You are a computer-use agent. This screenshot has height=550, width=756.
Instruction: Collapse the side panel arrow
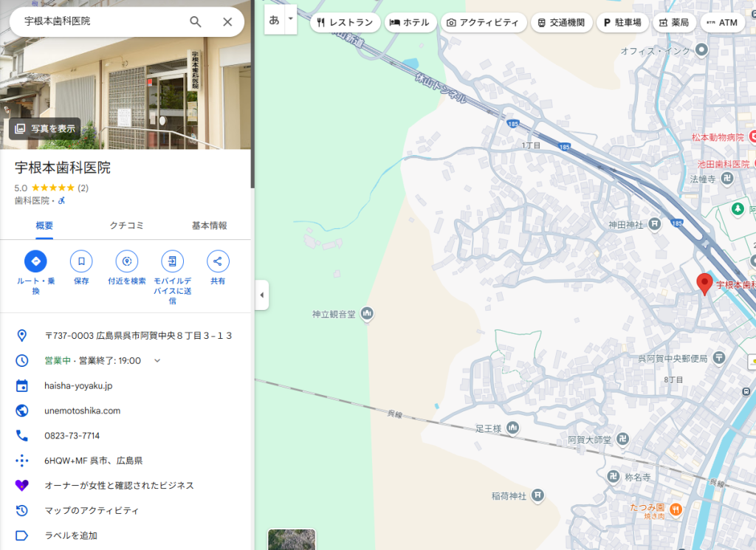click(x=261, y=295)
